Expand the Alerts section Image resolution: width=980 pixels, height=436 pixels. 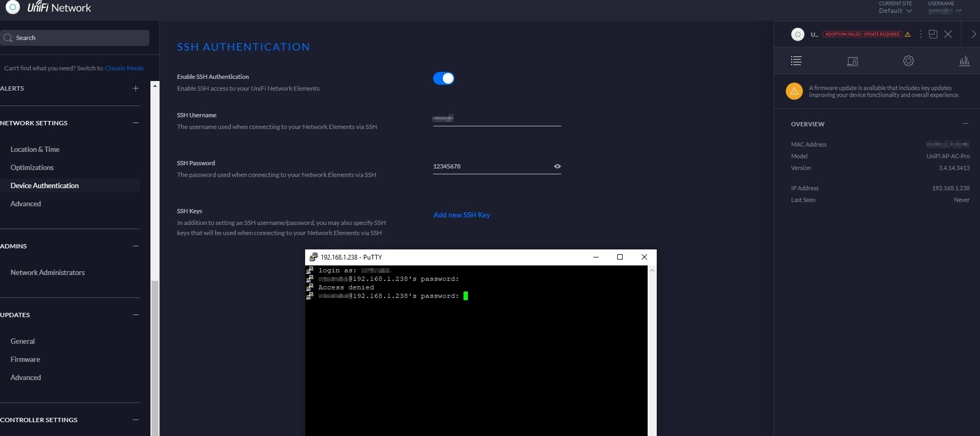[x=136, y=88]
